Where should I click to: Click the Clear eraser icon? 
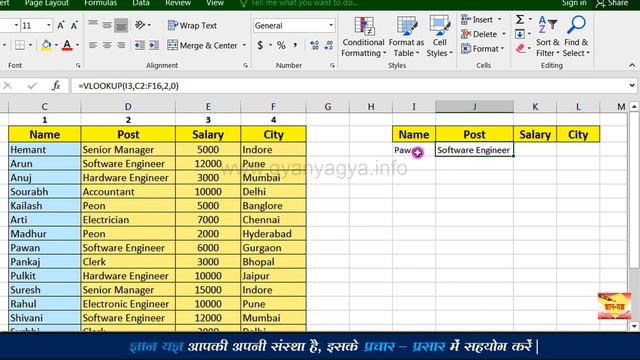point(520,49)
